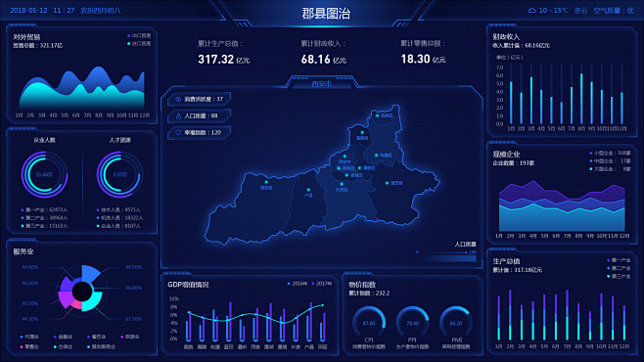Toggle 小微企业 168家 legend entry
Image resolution: width=644 pixels, height=362 pixels.
coord(611,153)
